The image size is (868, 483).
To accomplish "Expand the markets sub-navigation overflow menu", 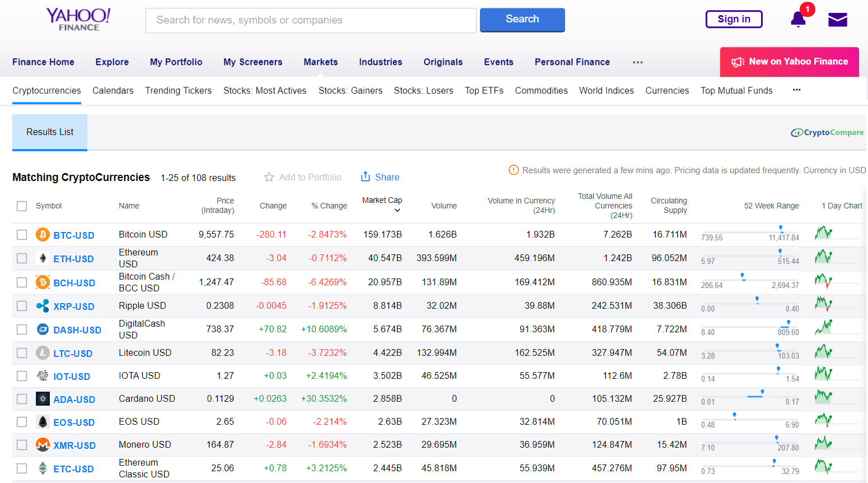I will tap(796, 90).
